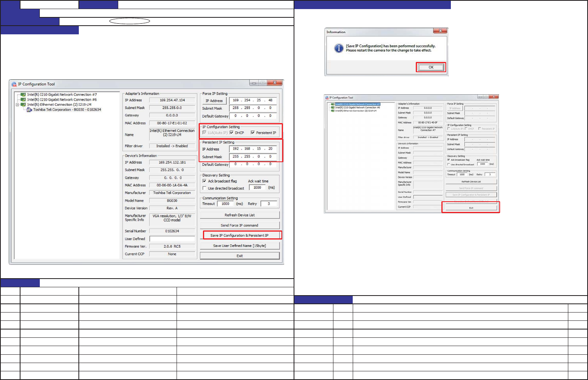Click the Persistent IP Default Gateway field in the large window
Screen dimensions: 588x380
(253, 164)
